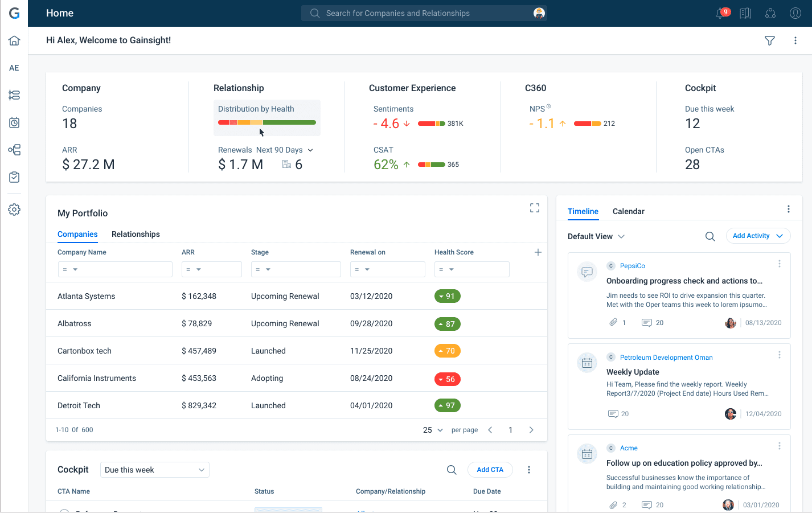Open the Cockpit three-dot menu
Screen dimensions: 812x513
point(528,470)
